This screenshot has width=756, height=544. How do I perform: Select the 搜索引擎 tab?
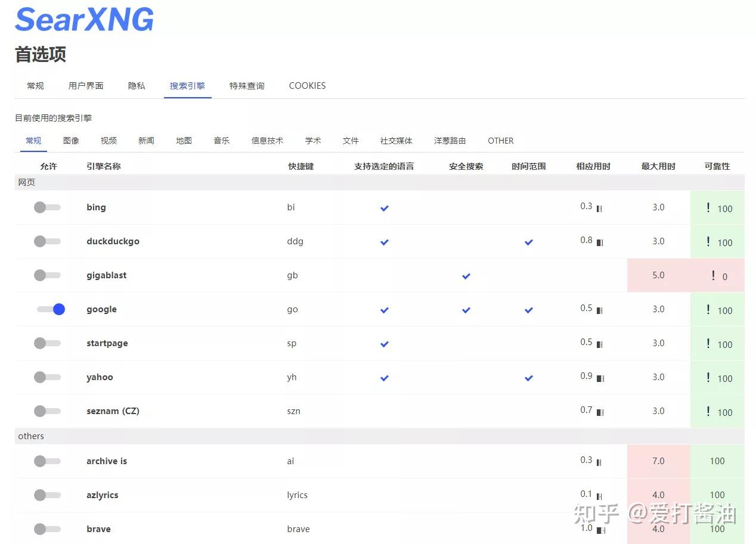pos(187,86)
